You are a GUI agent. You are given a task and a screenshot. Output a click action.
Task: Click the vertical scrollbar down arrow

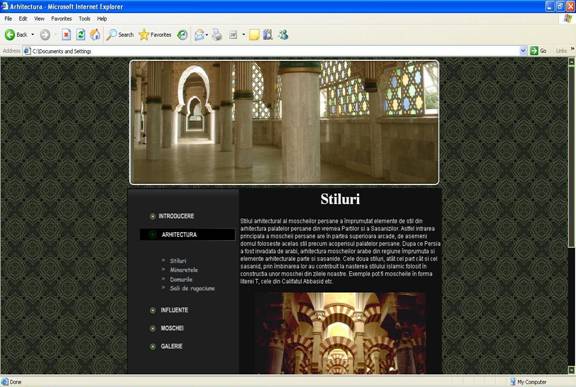pyautogui.click(x=571, y=369)
